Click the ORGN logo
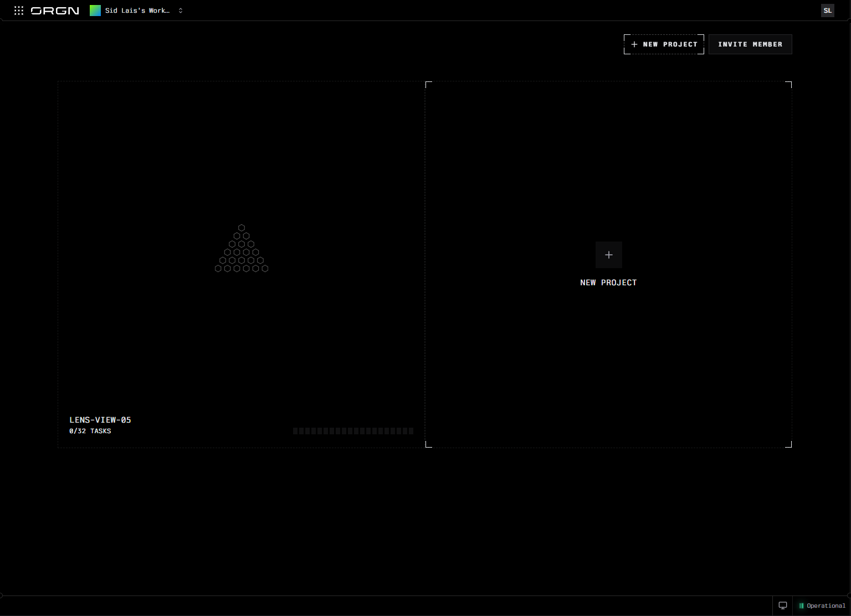 [55, 11]
